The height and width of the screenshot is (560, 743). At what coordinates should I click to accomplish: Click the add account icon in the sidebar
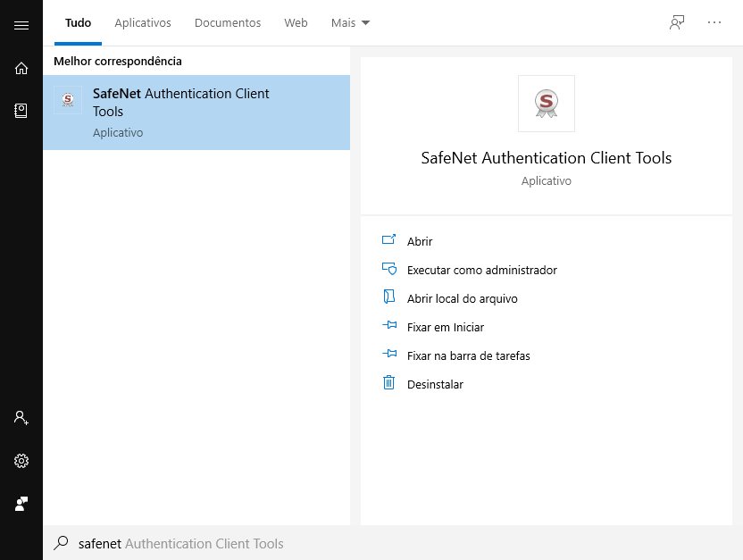21,418
